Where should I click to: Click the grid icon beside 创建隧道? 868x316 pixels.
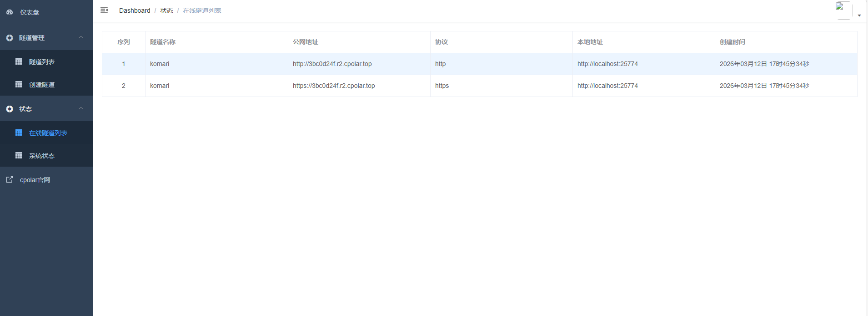coord(19,84)
